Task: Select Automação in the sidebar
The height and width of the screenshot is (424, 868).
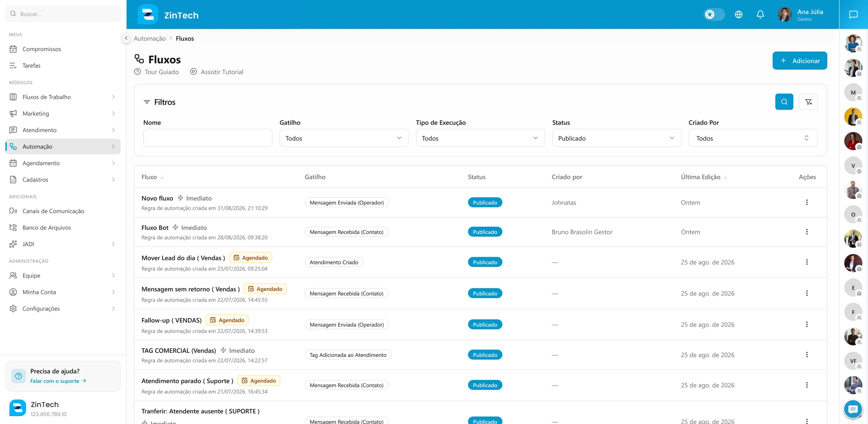Action: click(63, 146)
